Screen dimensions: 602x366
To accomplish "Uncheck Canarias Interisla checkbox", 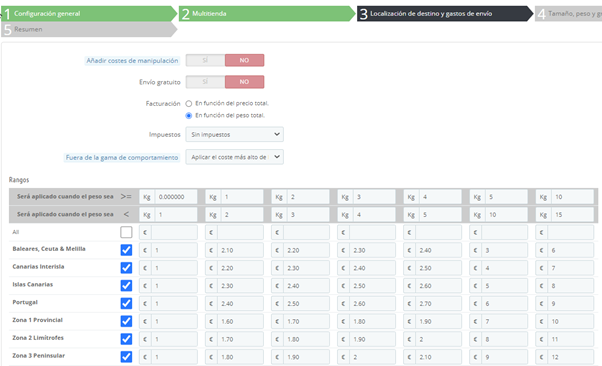I will tap(126, 268).
